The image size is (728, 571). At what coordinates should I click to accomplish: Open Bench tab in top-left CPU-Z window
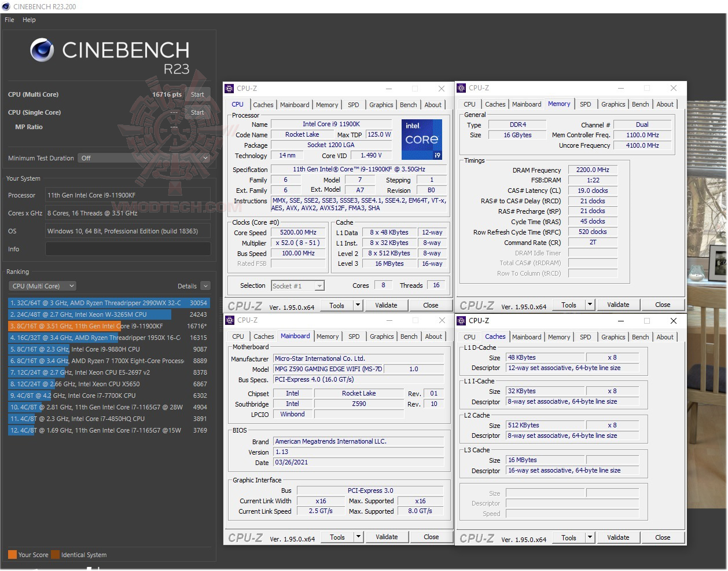click(409, 105)
